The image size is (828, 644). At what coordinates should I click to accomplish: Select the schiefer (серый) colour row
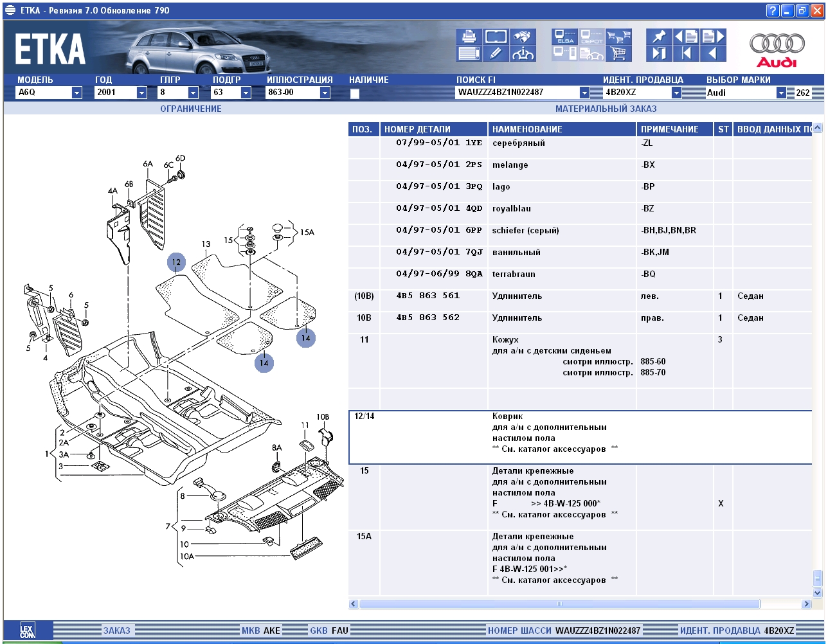click(x=580, y=235)
